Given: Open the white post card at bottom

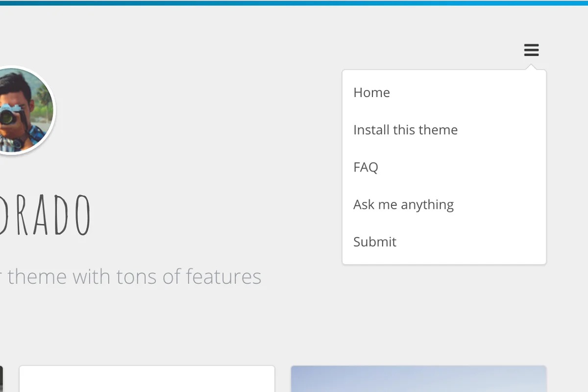Looking at the screenshot, I should pos(147,379).
